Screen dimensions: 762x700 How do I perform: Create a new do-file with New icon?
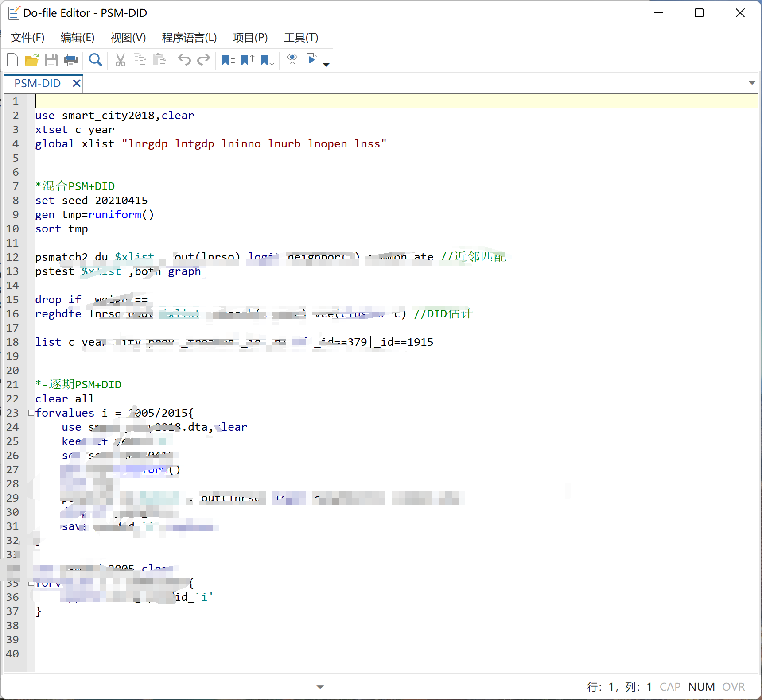13,60
